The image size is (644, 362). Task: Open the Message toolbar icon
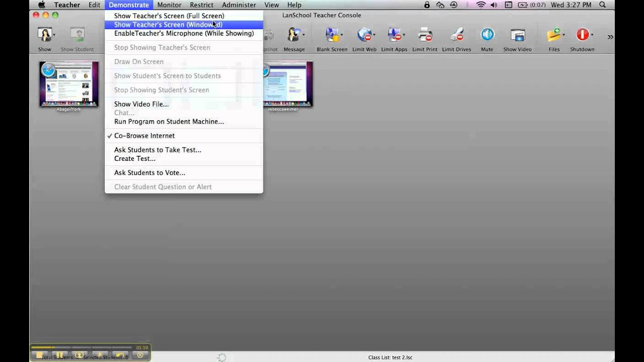coord(293,35)
